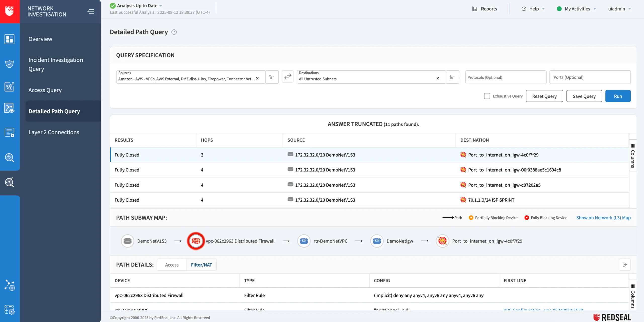Click the Save Query button

pyautogui.click(x=584, y=96)
